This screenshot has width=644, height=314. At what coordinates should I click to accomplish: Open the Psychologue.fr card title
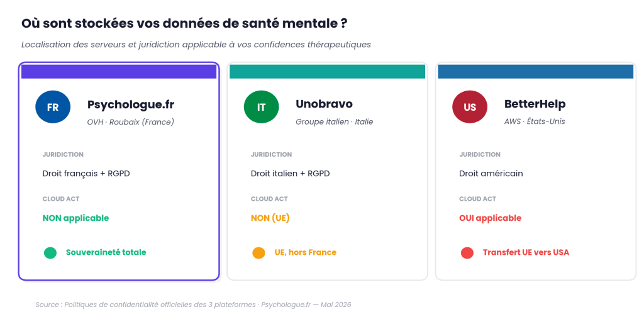coord(131,104)
